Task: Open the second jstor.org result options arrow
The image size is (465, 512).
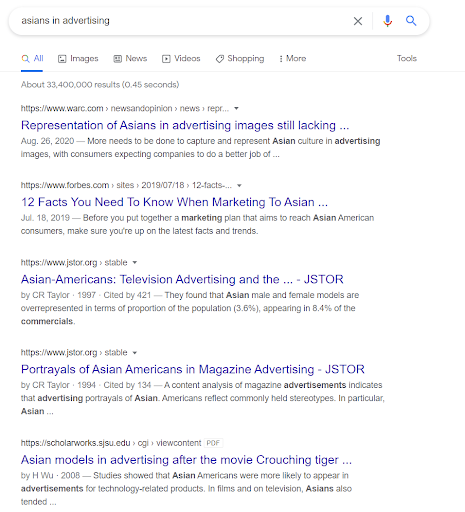Action: click(135, 353)
